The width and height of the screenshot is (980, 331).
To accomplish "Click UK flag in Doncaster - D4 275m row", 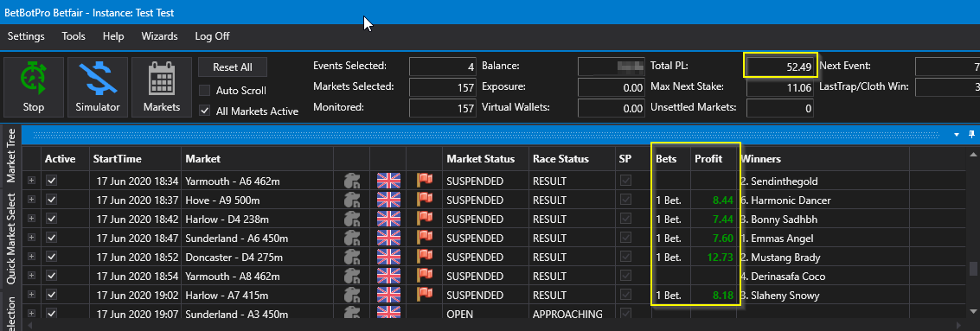I will pos(388,258).
